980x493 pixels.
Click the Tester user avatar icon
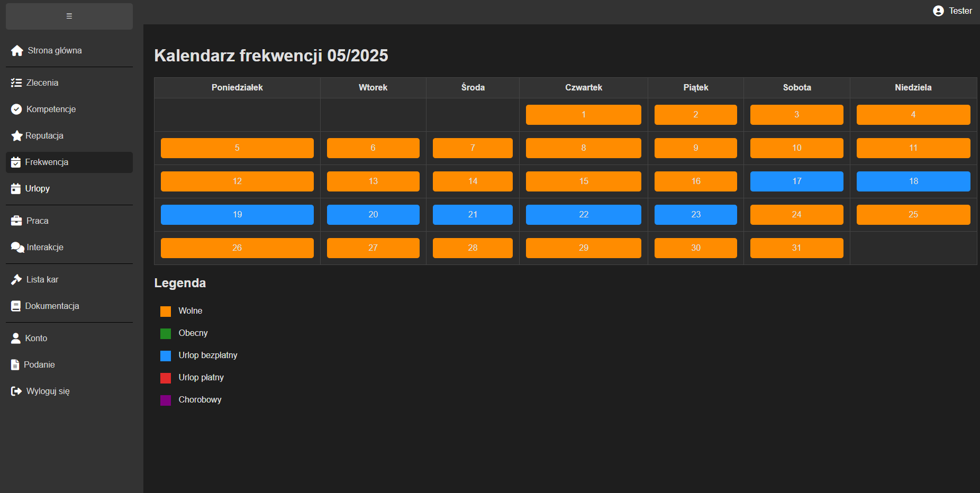[938, 11]
